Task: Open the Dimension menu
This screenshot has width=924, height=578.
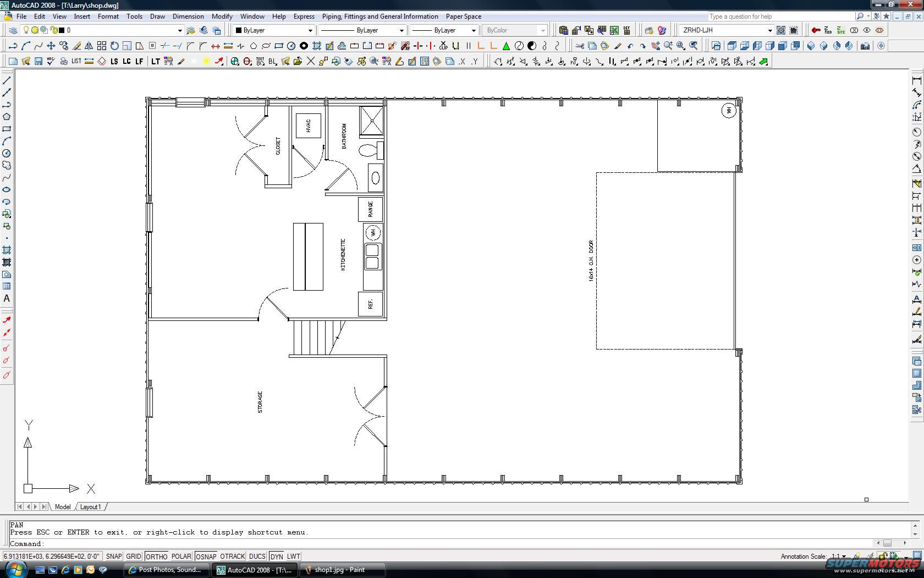Action: [188, 17]
